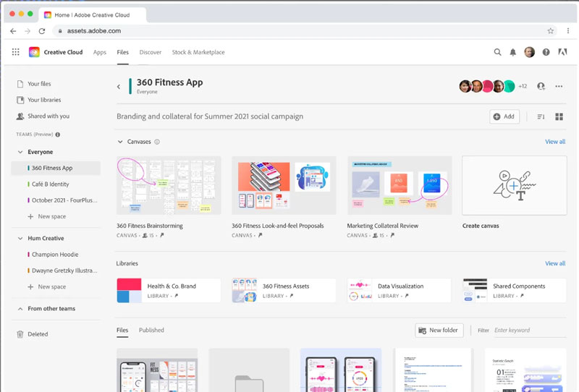This screenshot has height=392, width=579.
Task: Click the Add button
Action: (504, 116)
